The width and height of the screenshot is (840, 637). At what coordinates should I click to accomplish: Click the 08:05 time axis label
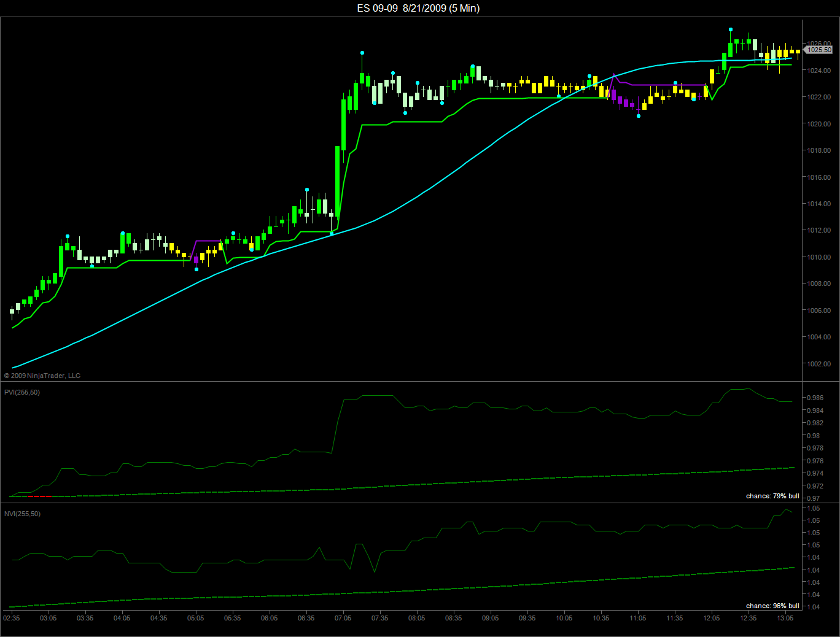click(417, 618)
